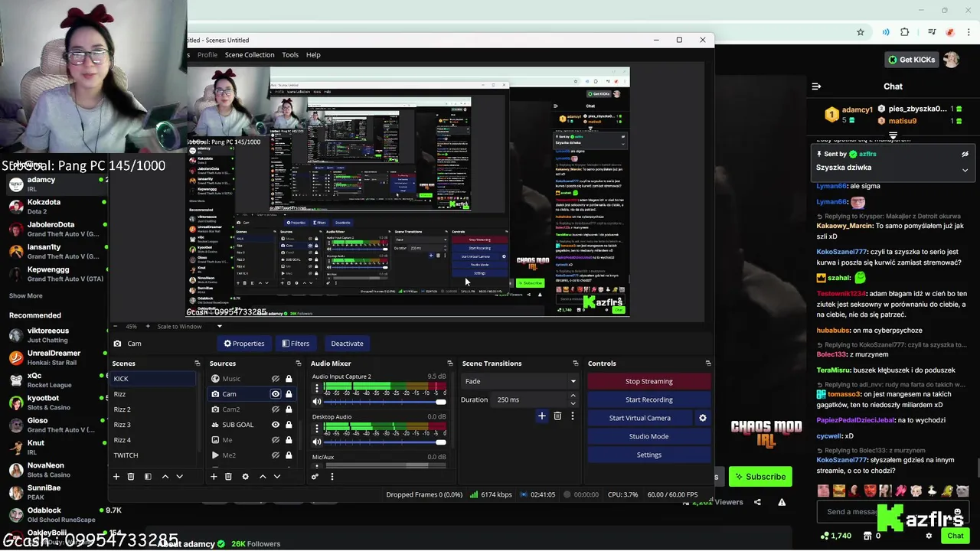Open the Scene Collection menu
This screenshot has width=980, height=551.
250,55
